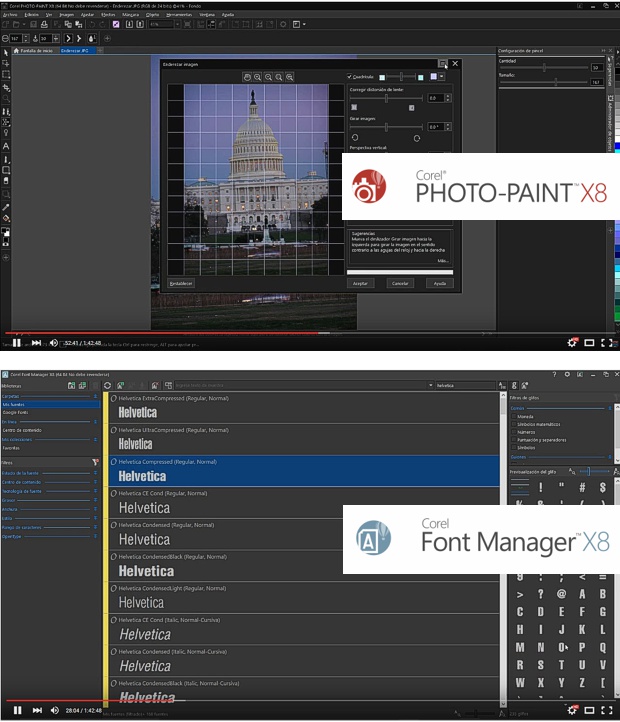Uncheck the Cuadrícula checkbox
The height and width of the screenshot is (722, 620).
pos(349,76)
